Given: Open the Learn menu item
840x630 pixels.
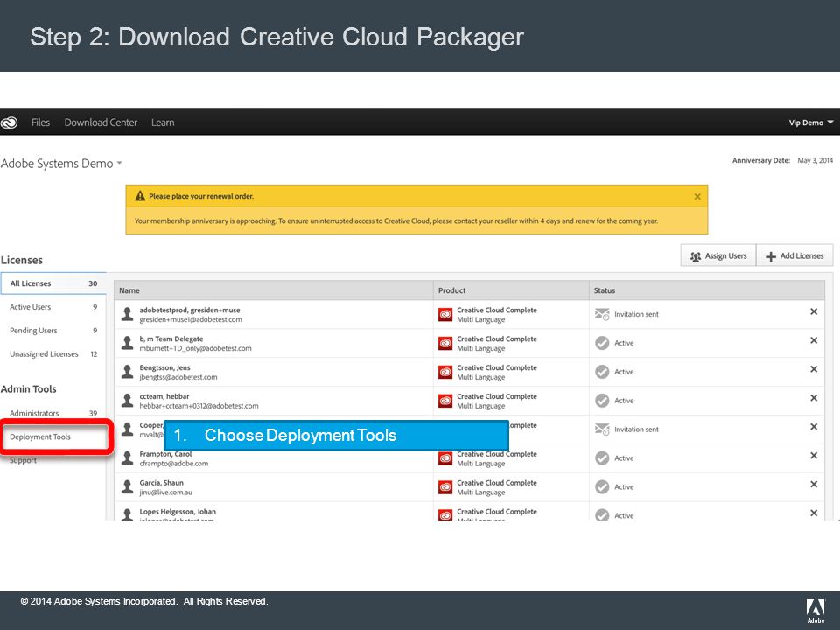Looking at the screenshot, I should [x=163, y=122].
